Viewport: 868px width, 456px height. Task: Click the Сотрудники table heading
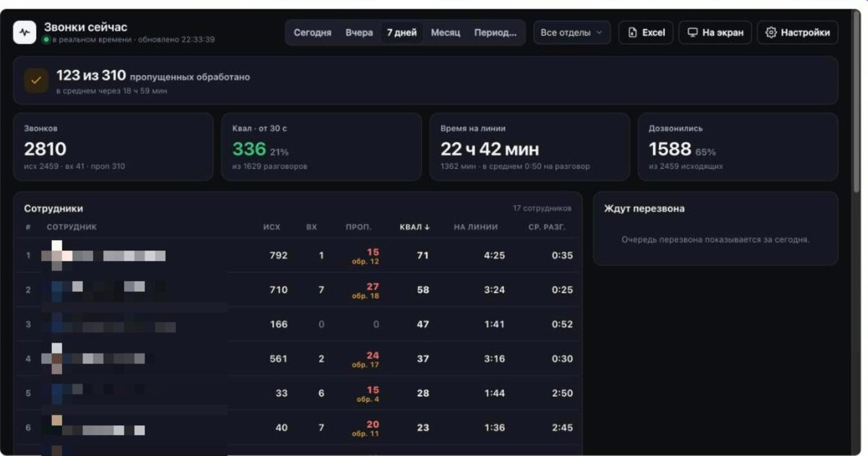pos(54,209)
